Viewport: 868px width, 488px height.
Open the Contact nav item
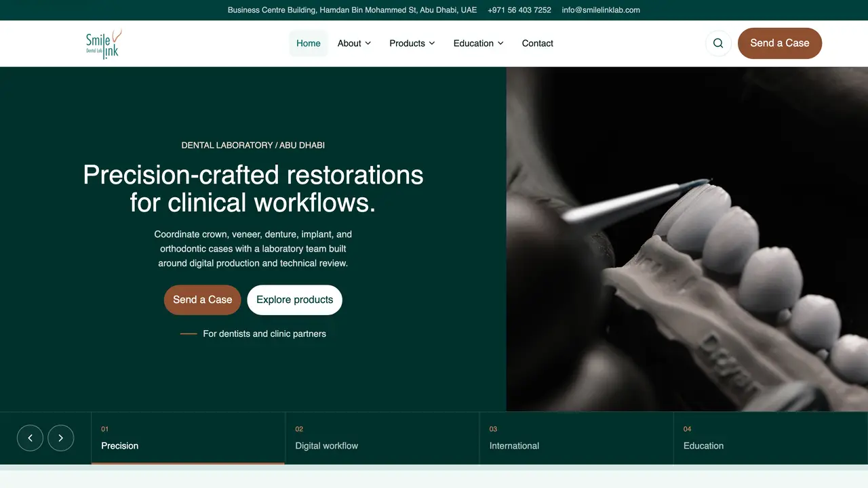[538, 43]
